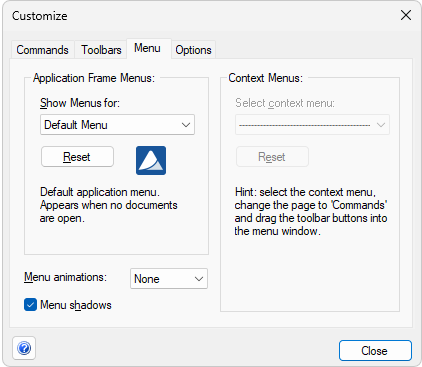Select the Menu tab
This screenshot has height=367, width=422.
[147, 48]
